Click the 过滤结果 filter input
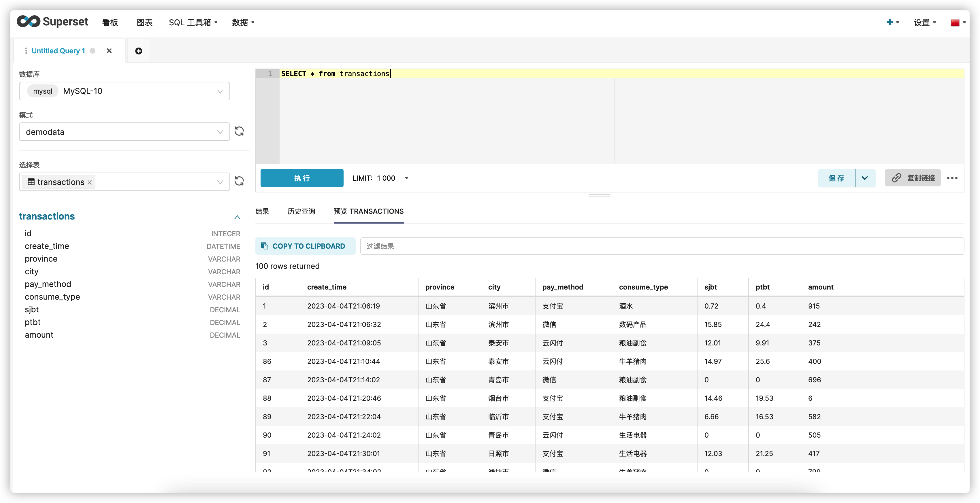Screen dimensions: 980x503 pos(662,246)
